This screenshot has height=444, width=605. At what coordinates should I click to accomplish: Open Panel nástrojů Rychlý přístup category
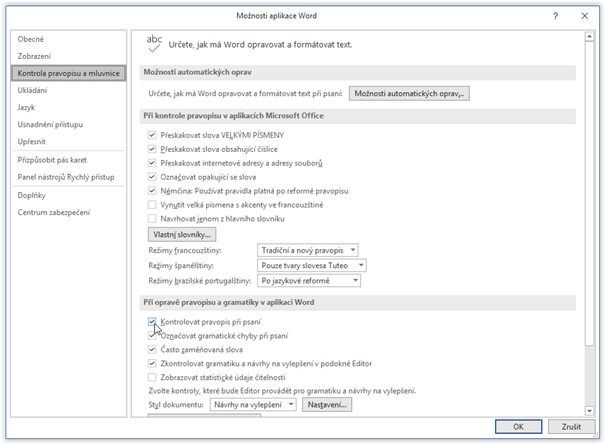pyautogui.click(x=69, y=177)
